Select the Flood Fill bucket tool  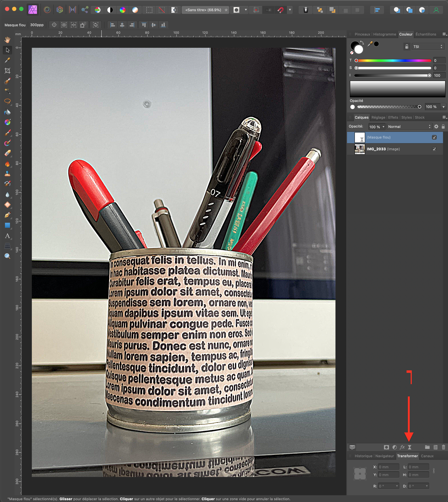point(7,112)
